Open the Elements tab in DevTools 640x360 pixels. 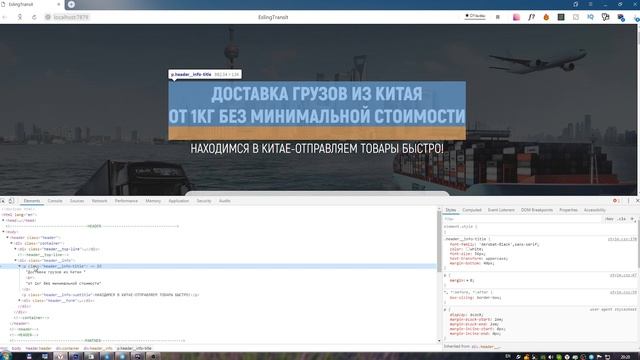(x=32, y=201)
